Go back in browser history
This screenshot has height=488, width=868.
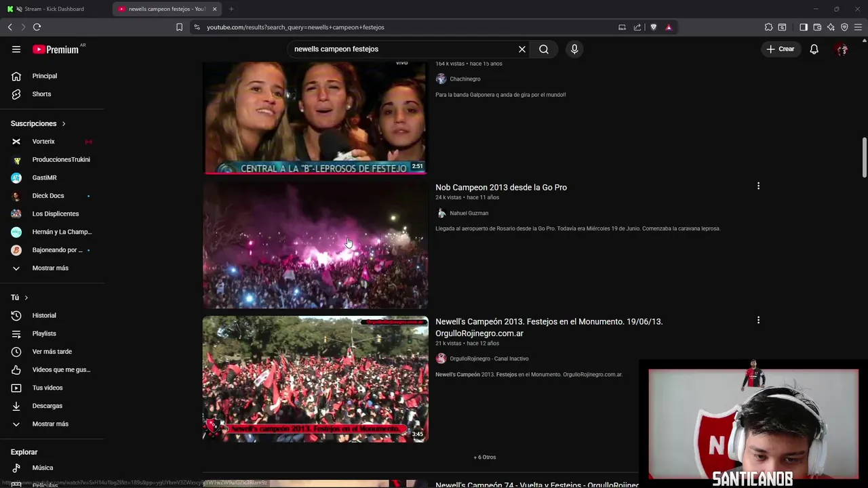pyautogui.click(x=9, y=27)
